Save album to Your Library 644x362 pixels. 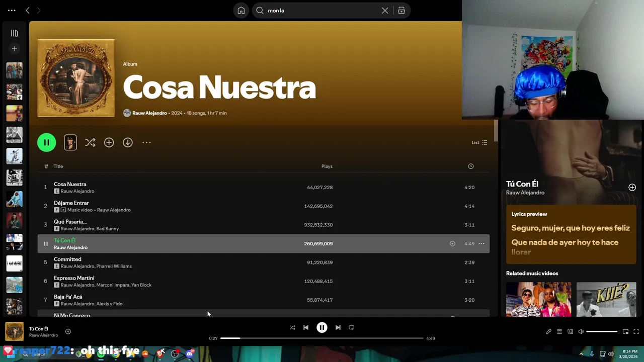coord(109,142)
